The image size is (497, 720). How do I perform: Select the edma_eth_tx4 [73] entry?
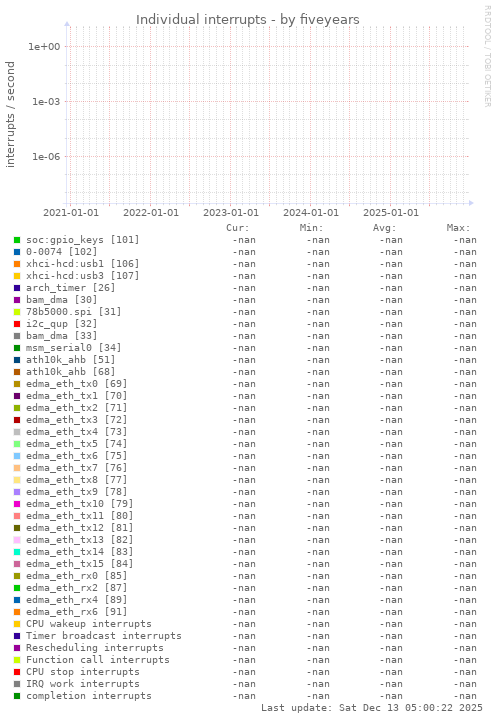[76, 432]
